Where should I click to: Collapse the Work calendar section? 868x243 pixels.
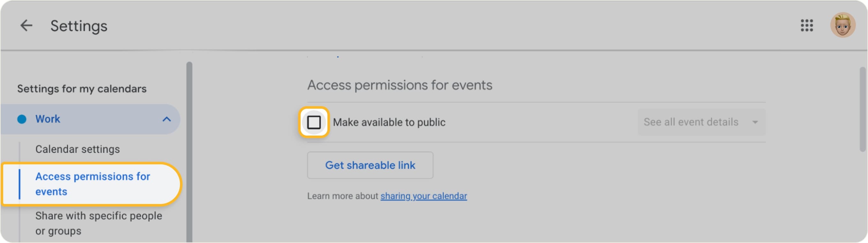pyautogui.click(x=167, y=119)
